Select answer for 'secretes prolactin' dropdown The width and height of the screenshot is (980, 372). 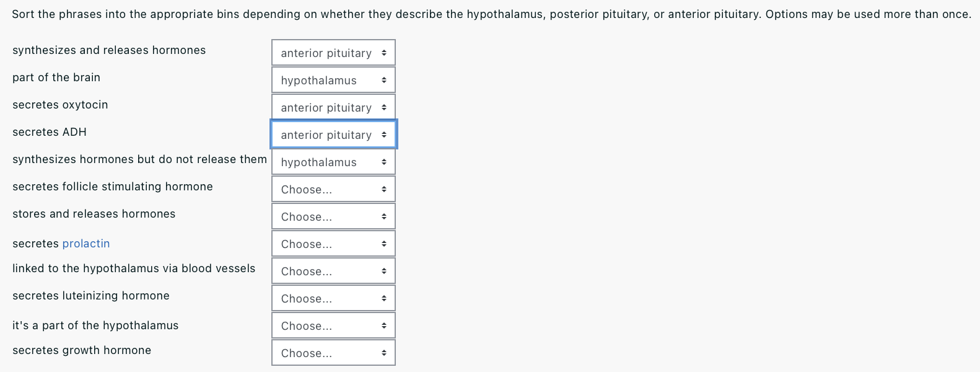click(x=333, y=244)
